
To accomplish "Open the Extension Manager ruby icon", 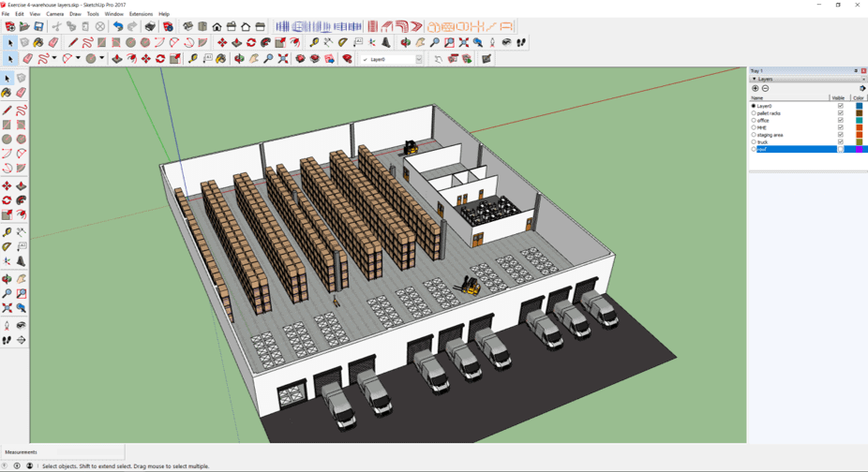I will [347, 59].
